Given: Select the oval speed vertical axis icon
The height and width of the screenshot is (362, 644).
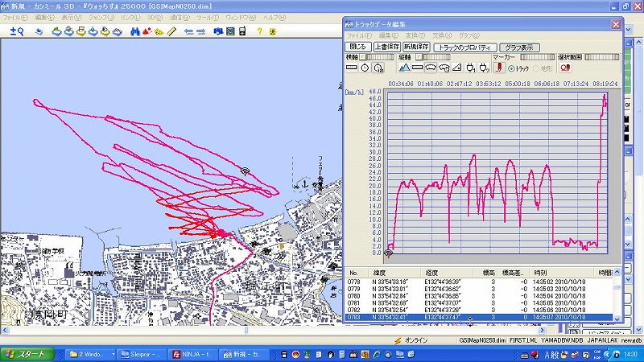Looking at the screenshot, I should [431, 68].
